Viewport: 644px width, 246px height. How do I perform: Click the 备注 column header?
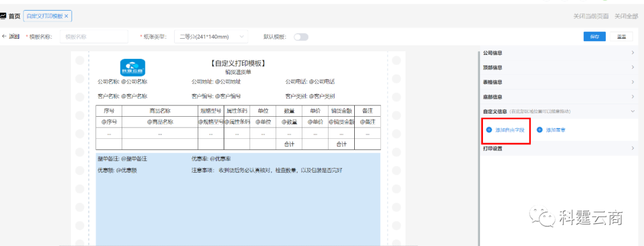(x=367, y=111)
